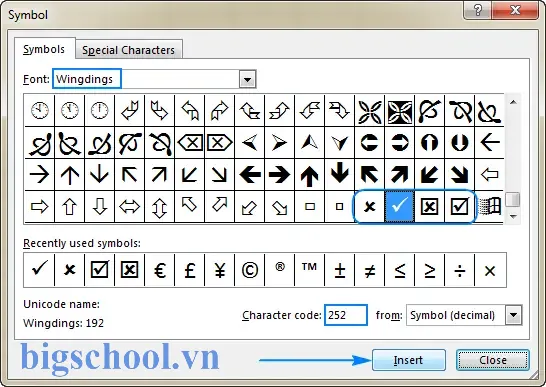Pick the recently used TM symbol
The width and height of the screenshot is (546, 387).
click(310, 270)
